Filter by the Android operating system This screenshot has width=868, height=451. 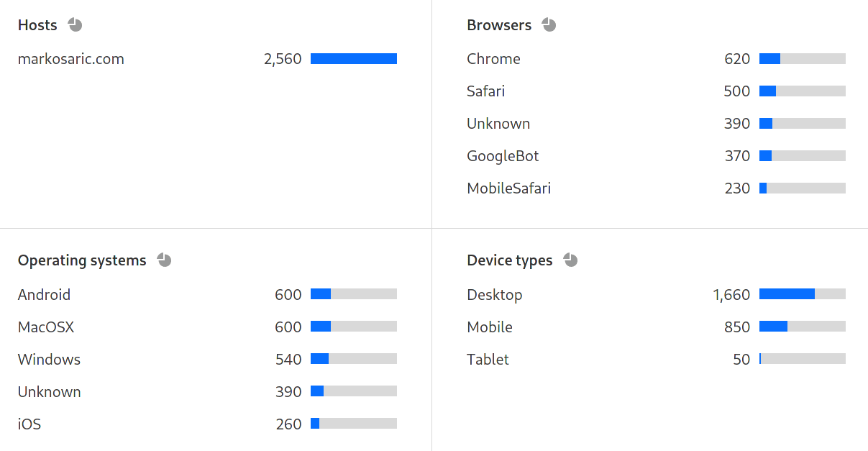pos(45,294)
